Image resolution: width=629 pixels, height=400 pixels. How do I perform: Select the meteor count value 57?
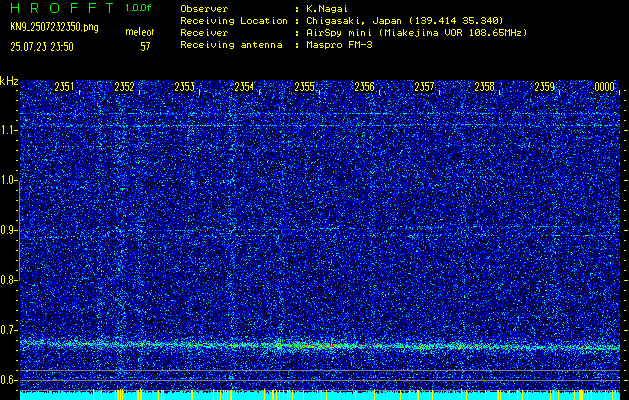[x=145, y=47]
